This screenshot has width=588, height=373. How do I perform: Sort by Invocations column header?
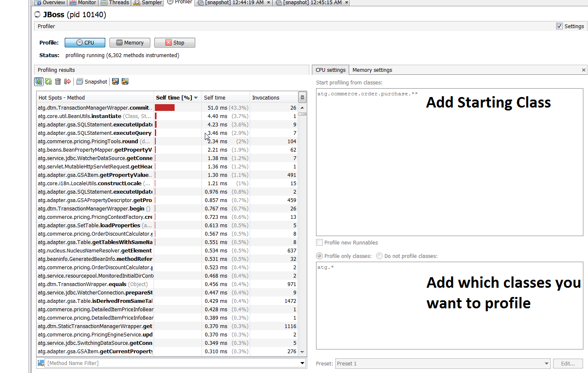point(274,97)
